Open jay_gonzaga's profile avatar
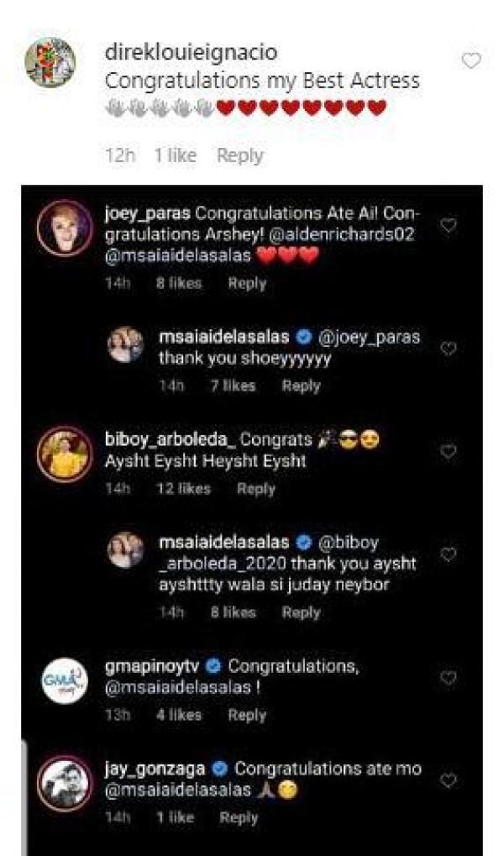The width and height of the screenshot is (504, 856). coord(65,781)
